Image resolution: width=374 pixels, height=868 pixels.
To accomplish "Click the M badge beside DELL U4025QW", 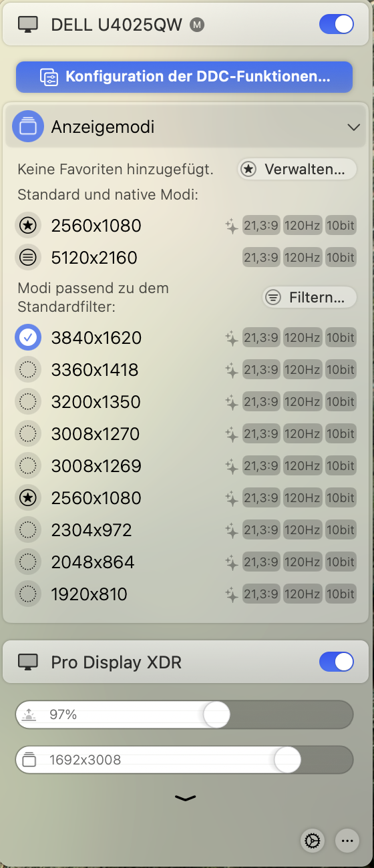I will click(x=197, y=25).
